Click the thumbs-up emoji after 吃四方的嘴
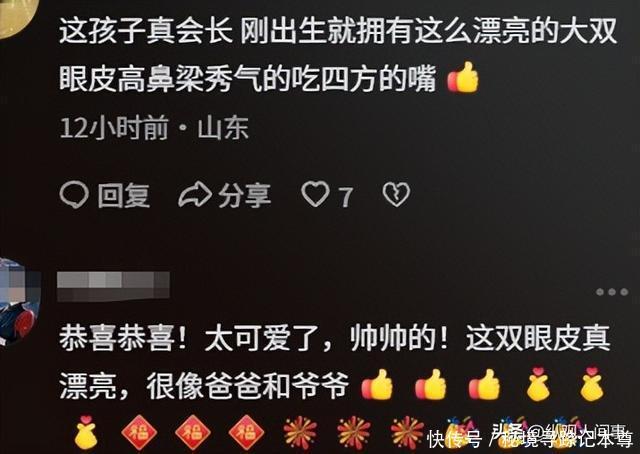 [x=463, y=78]
